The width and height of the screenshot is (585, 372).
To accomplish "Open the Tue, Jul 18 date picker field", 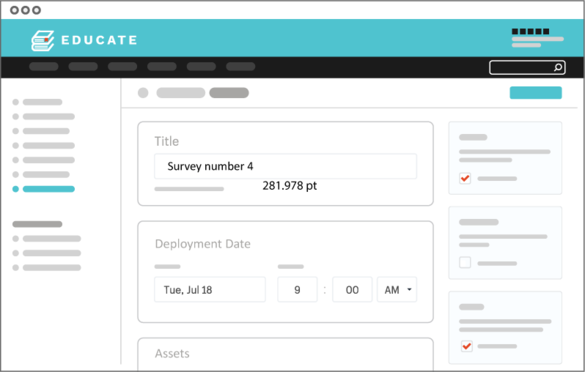I will point(210,290).
